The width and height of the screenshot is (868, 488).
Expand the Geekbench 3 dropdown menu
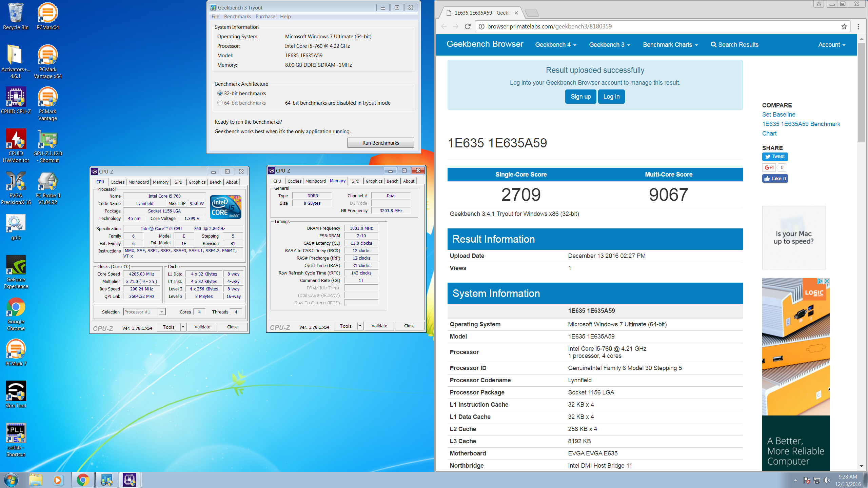point(610,45)
